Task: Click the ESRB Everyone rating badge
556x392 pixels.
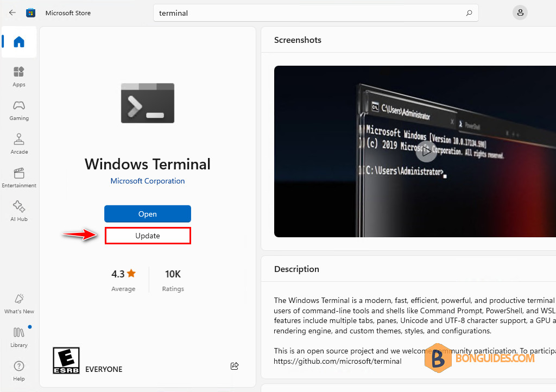Action: click(66, 360)
